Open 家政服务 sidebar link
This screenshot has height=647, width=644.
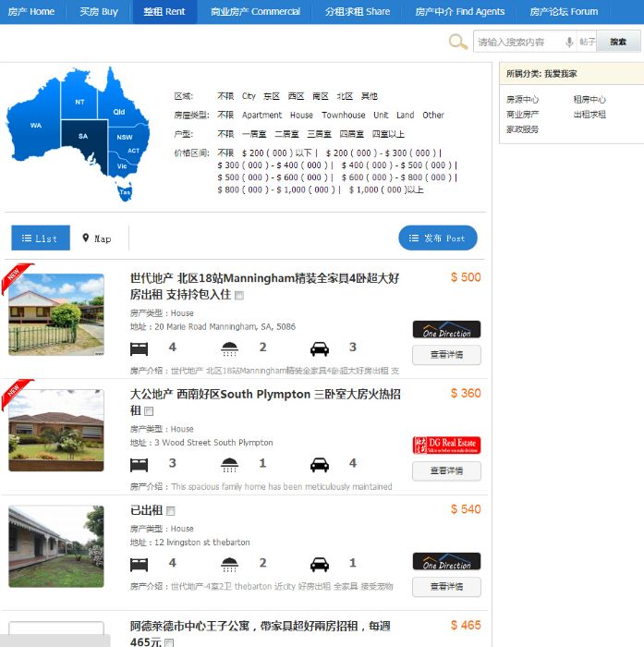tap(522, 129)
